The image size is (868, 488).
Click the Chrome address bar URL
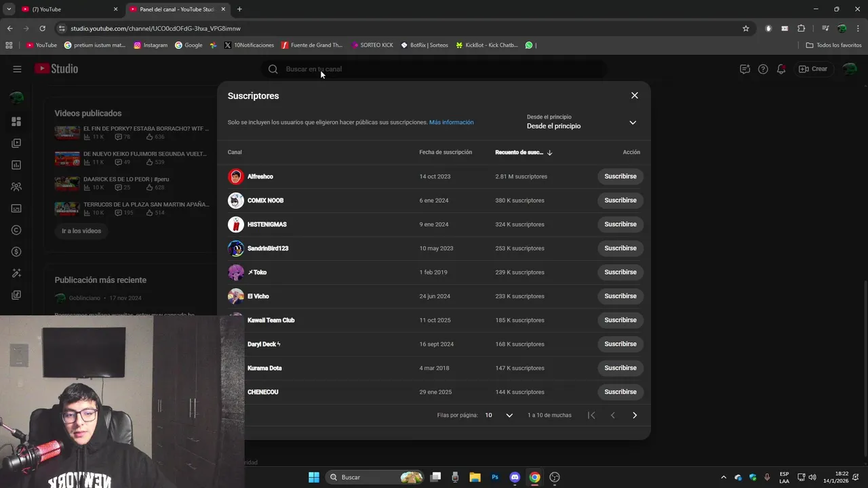155,28
